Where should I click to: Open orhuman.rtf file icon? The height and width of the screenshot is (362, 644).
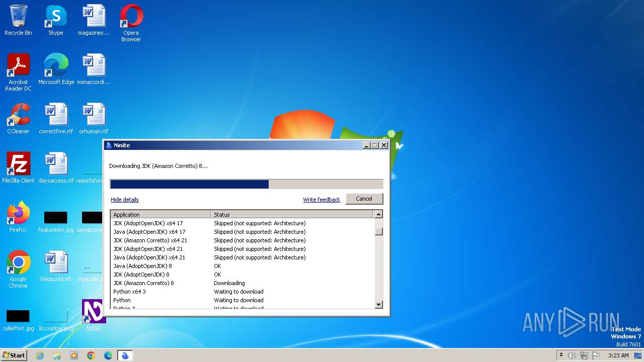click(94, 119)
